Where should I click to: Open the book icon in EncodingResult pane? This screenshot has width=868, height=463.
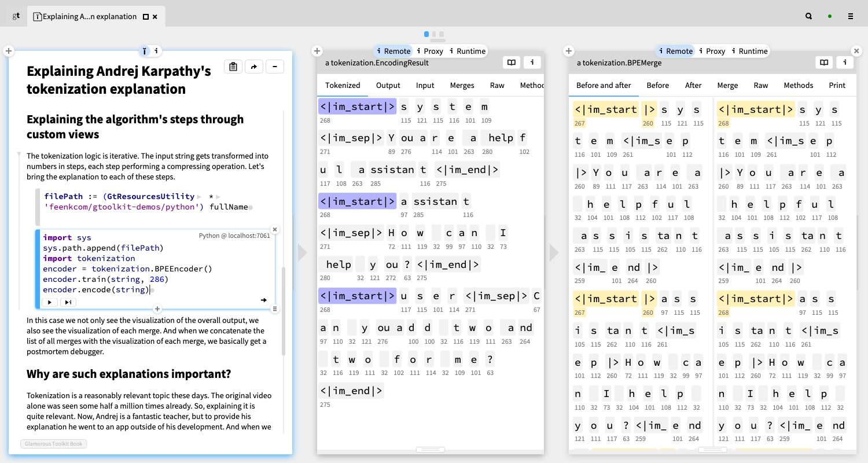511,63
